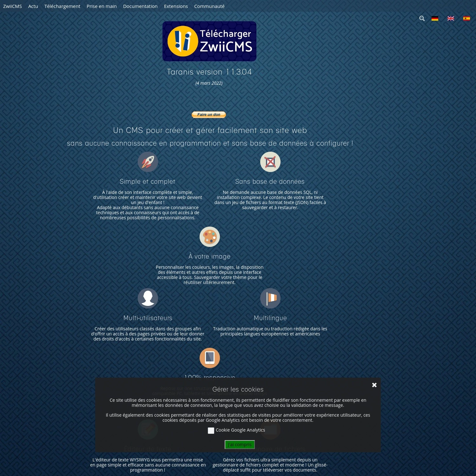Switch site language to English flag

pos(451,18)
